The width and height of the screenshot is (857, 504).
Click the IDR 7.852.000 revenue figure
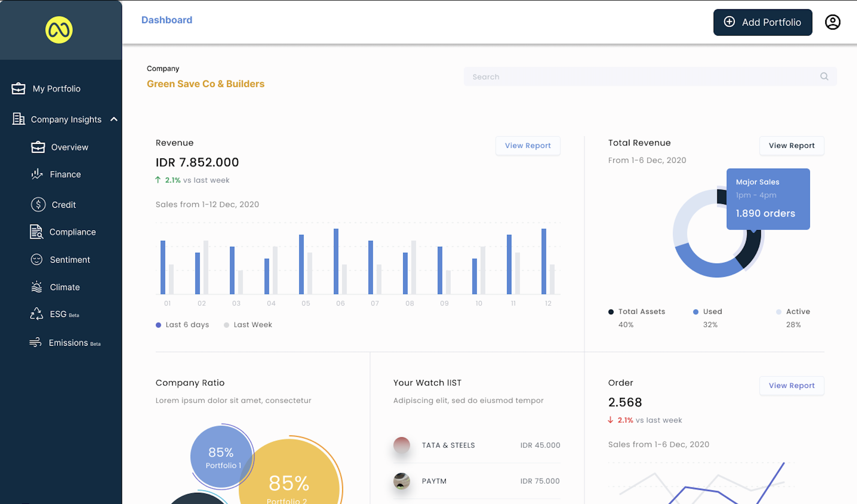tap(197, 162)
